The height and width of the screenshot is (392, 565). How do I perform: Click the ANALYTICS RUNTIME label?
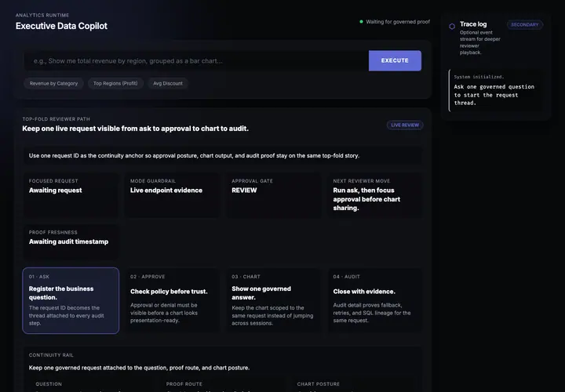coord(42,15)
